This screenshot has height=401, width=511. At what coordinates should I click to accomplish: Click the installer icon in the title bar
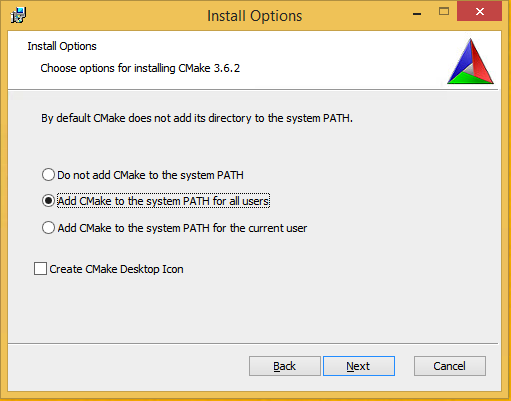tap(18, 15)
